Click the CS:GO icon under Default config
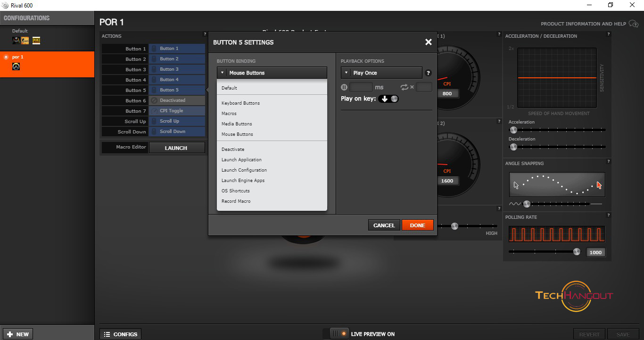 25,41
